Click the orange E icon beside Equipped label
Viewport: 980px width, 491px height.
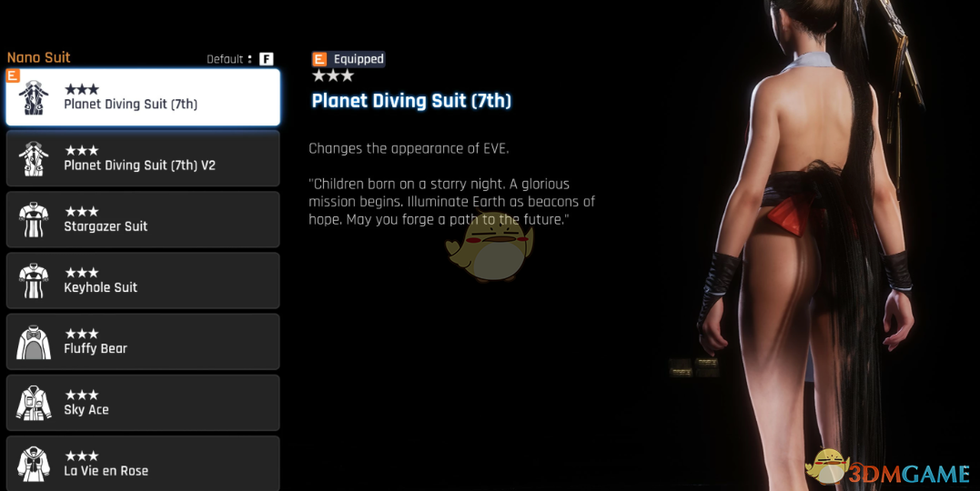(x=319, y=59)
